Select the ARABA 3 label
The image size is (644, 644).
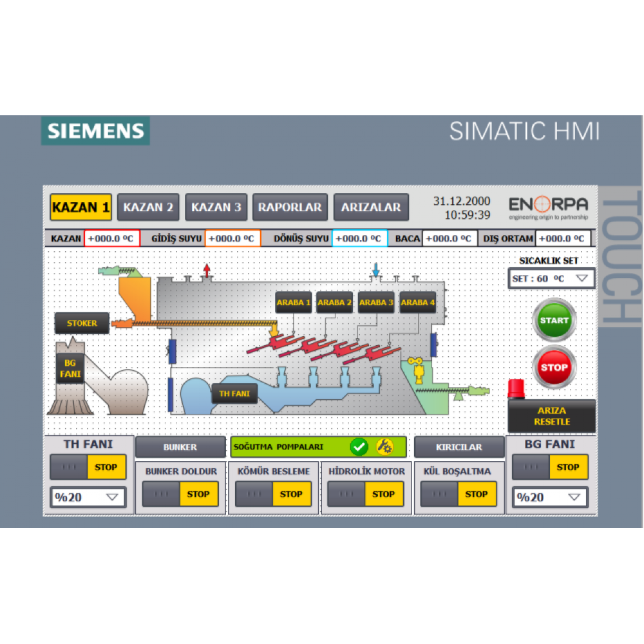click(376, 302)
